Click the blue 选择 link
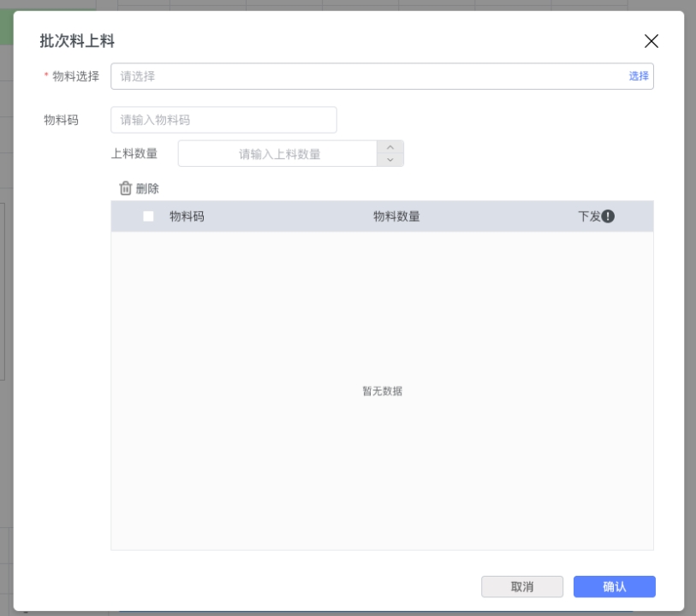 coord(639,76)
